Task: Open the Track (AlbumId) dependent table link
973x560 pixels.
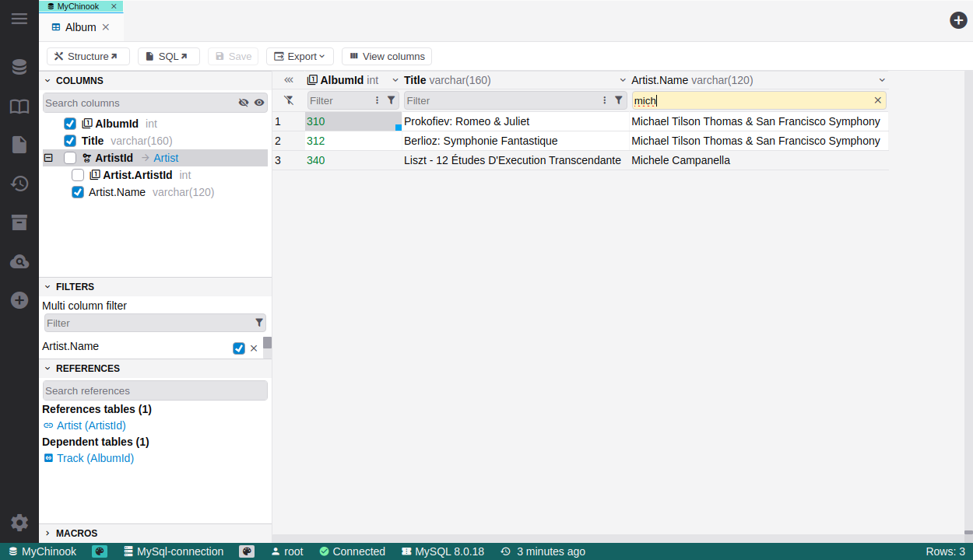Action: tap(95, 458)
